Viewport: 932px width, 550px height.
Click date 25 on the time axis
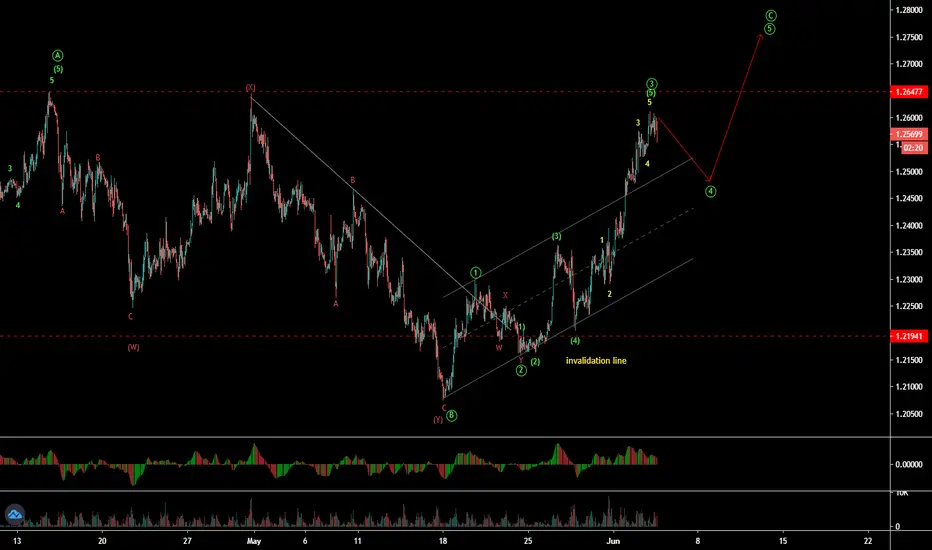528,541
